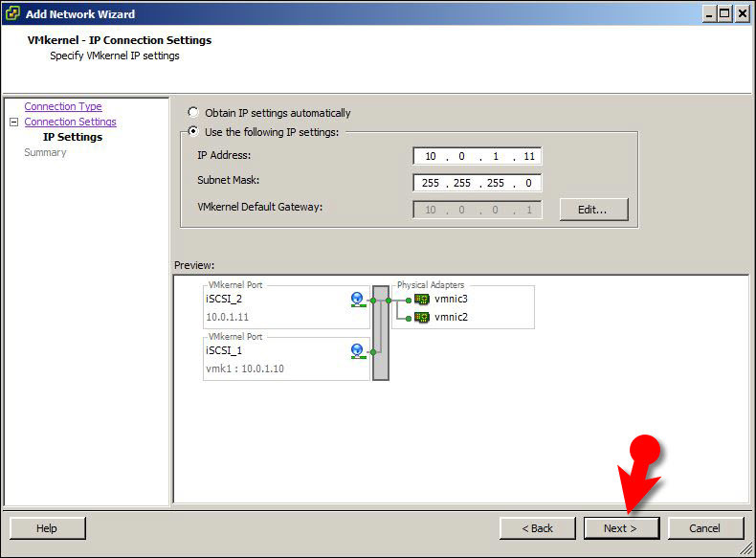The width and height of the screenshot is (756, 558).
Task: Click the iSCSI_1 VMkernel port globe icon
Action: pyautogui.click(x=357, y=351)
